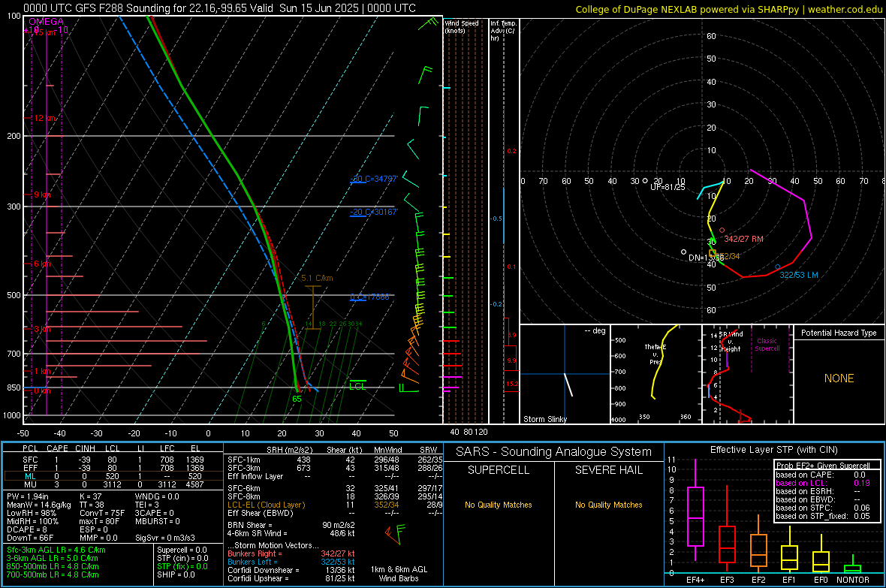Click the green 65 surface dewpoint value
Viewport: 886px width, 588px height.
(297, 399)
